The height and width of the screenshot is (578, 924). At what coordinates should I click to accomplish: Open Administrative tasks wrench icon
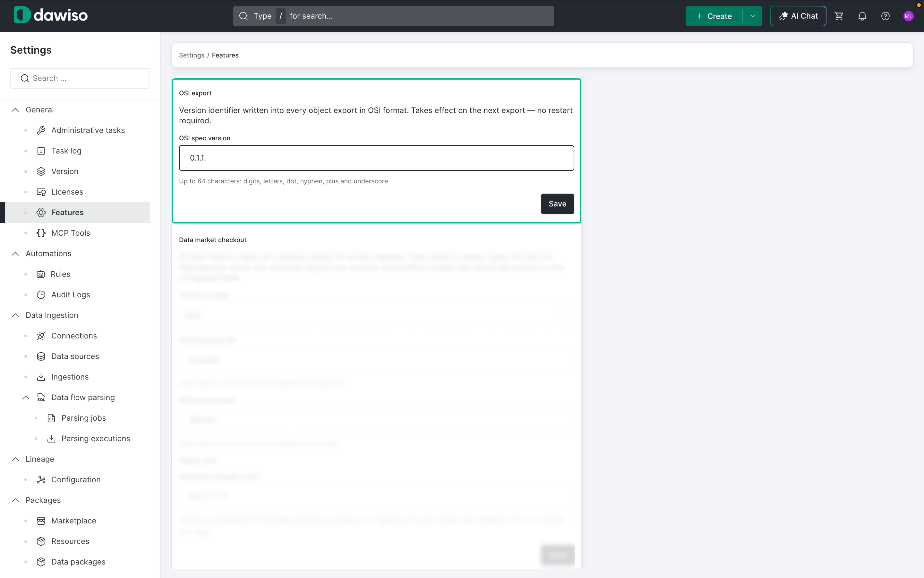(41, 130)
